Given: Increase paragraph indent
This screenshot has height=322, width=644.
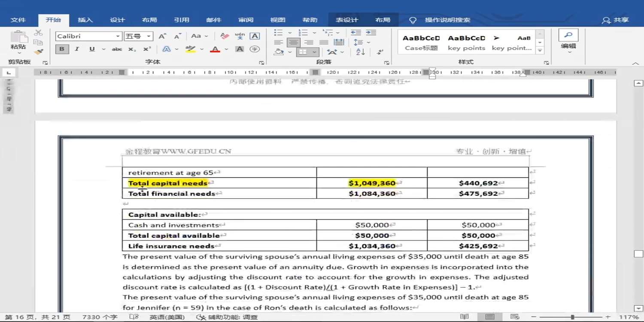Looking at the screenshot, I should click(371, 33).
